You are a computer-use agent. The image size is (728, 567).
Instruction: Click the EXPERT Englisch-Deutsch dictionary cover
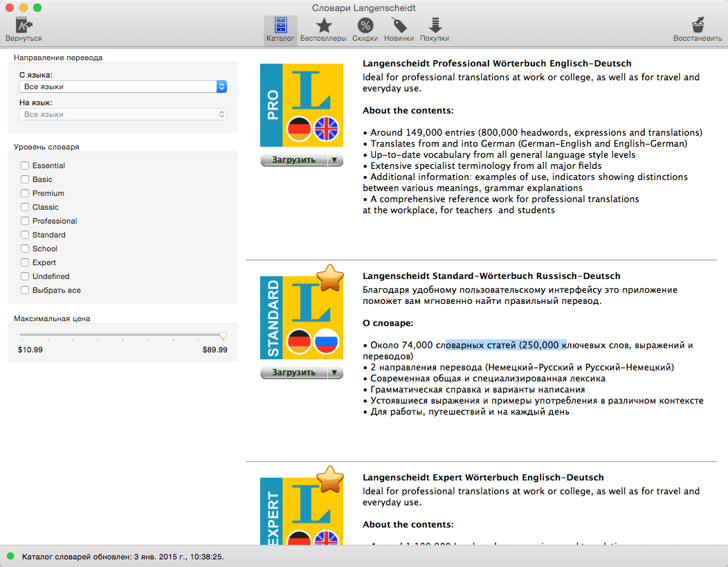tap(302, 511)
